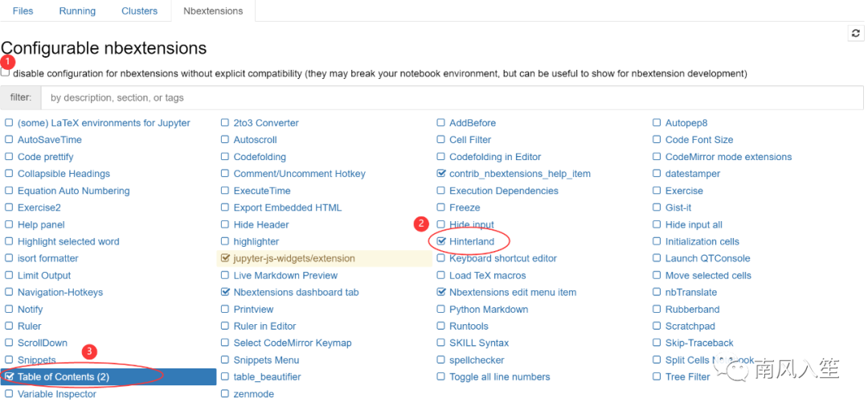Select the Scratchpad extension link
Viewport: 868px width, 407px height.
click(x=690, y=327)
